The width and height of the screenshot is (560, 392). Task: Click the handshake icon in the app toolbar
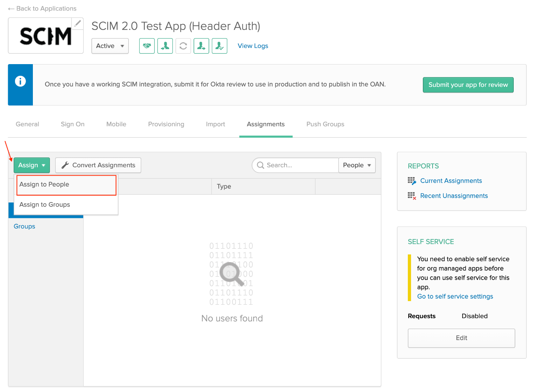pyautogui.click(x=146, y=46)
